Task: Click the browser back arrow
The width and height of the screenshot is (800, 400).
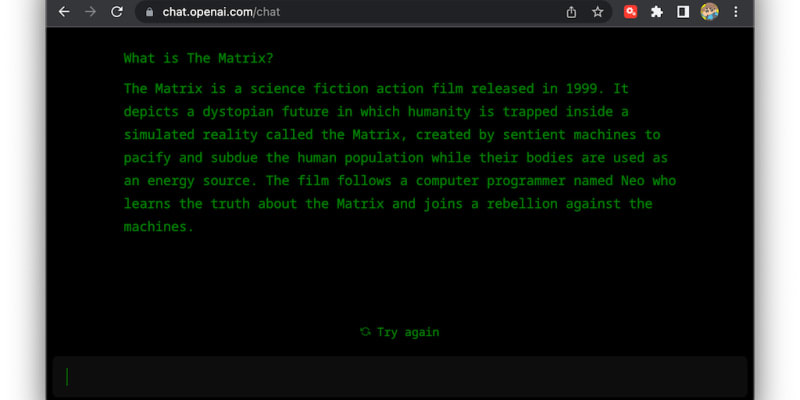Action: 64,12
